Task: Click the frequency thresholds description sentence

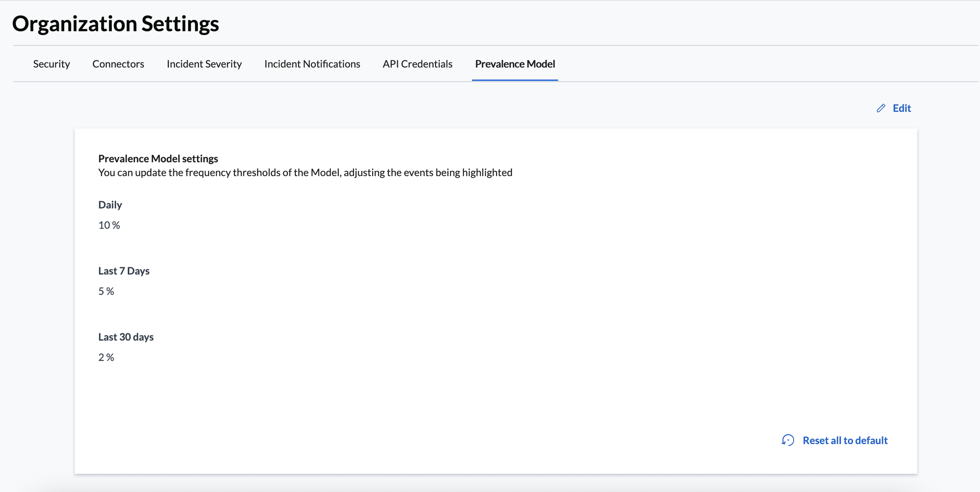Action: [305, 172]
